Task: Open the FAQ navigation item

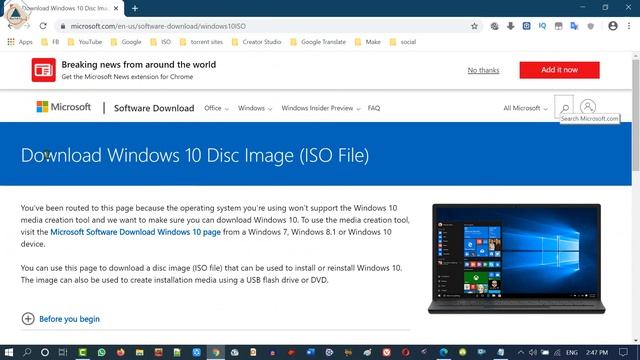Action: (374, 108)
